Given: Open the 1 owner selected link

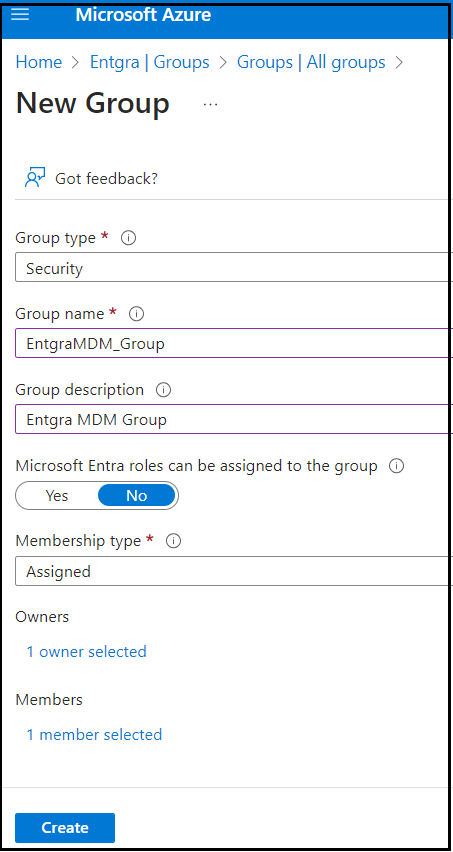Looking at the screenshot, I should [x=87, y=651].
